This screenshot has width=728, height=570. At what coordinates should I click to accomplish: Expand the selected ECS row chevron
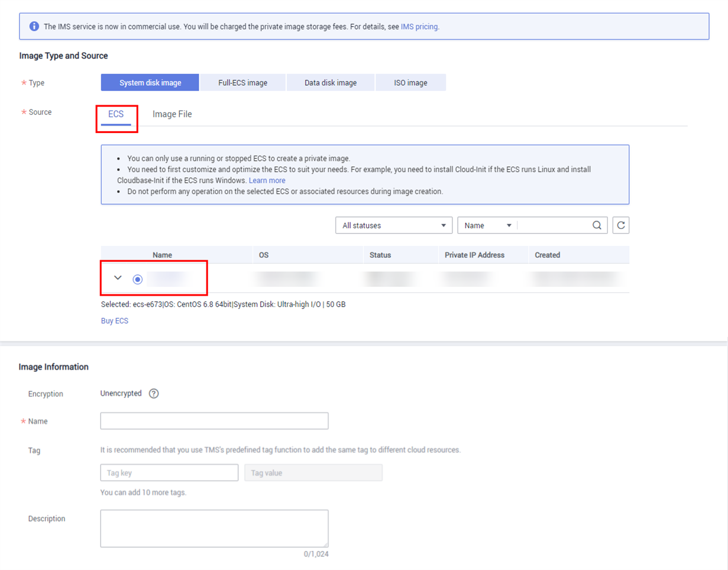[118, 278]
